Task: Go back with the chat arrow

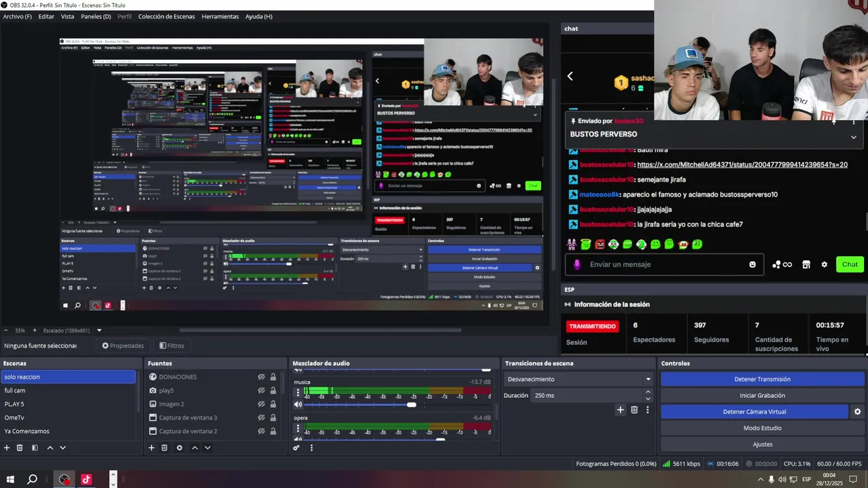Action: pyautogui.click(x=570, y=77)
